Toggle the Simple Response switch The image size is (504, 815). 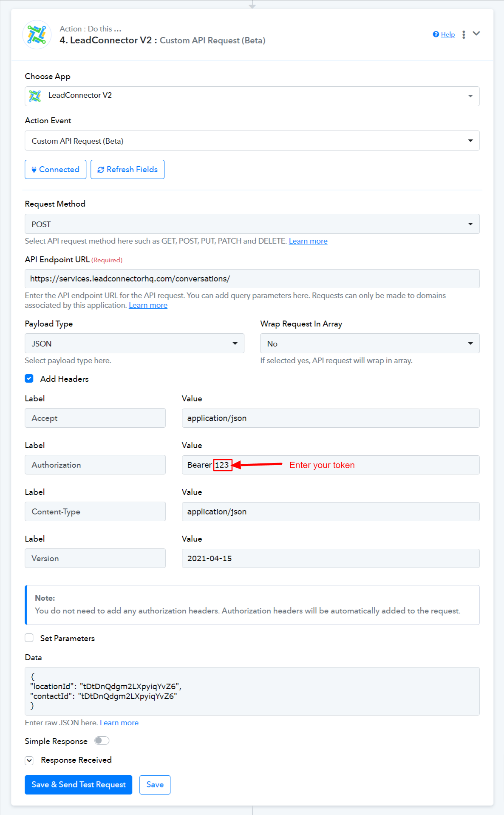(102, 741)
